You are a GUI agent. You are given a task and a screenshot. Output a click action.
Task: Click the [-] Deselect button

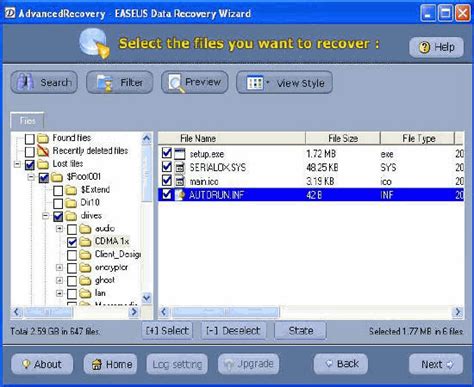point(233,331)
